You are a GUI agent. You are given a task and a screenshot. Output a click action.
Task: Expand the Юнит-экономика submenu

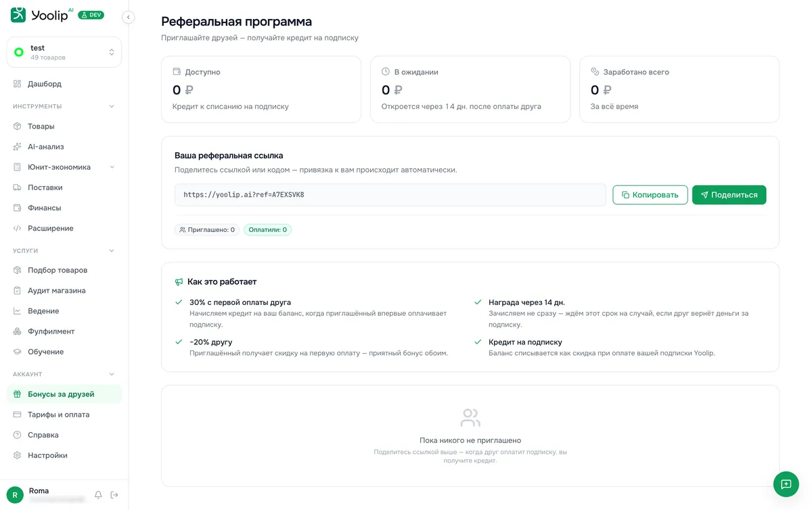pos(112,167)
